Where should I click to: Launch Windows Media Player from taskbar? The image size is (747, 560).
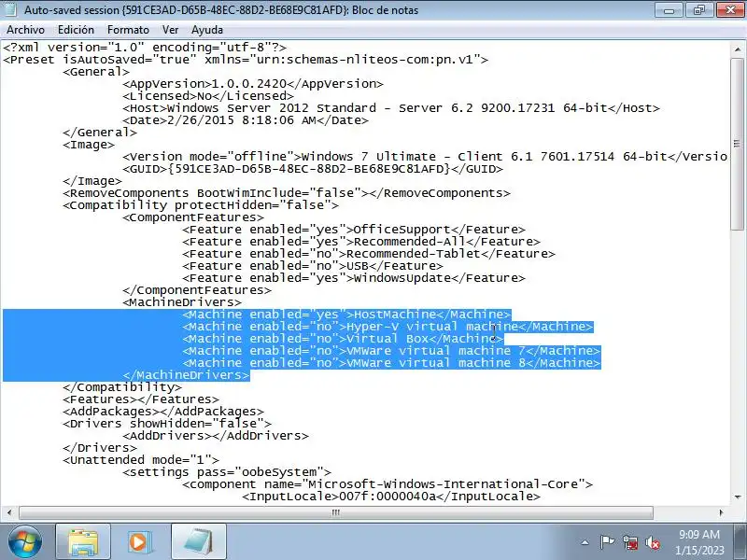tap(140, 542)
